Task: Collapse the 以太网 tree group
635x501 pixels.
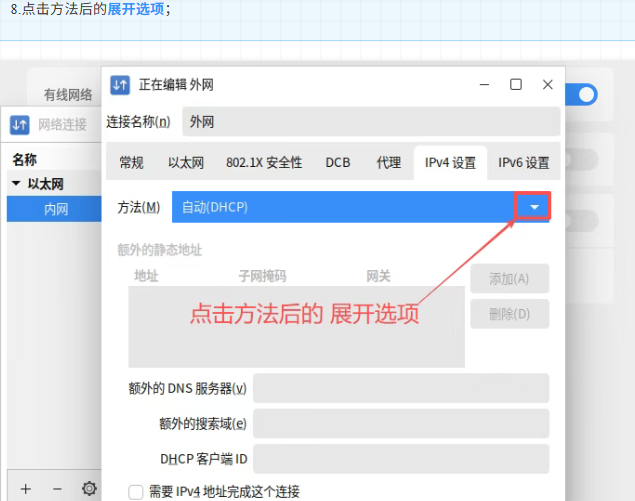Action: tap(17, 184)
